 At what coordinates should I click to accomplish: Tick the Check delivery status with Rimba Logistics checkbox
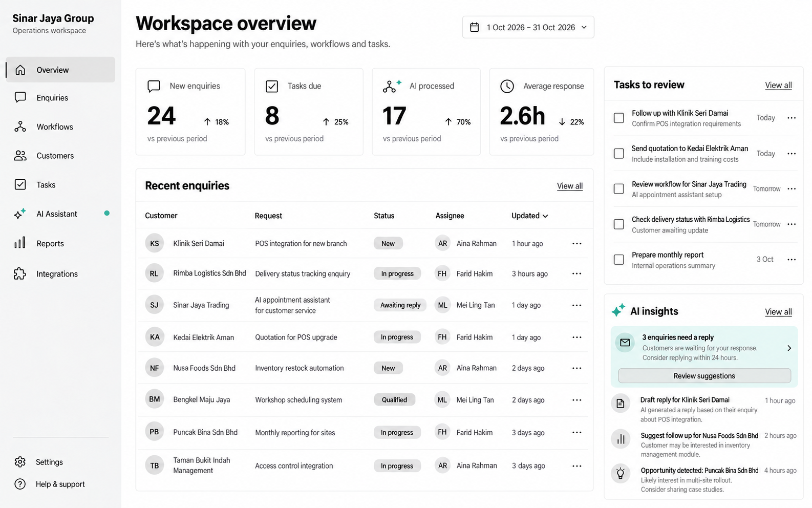coord(619,224)
